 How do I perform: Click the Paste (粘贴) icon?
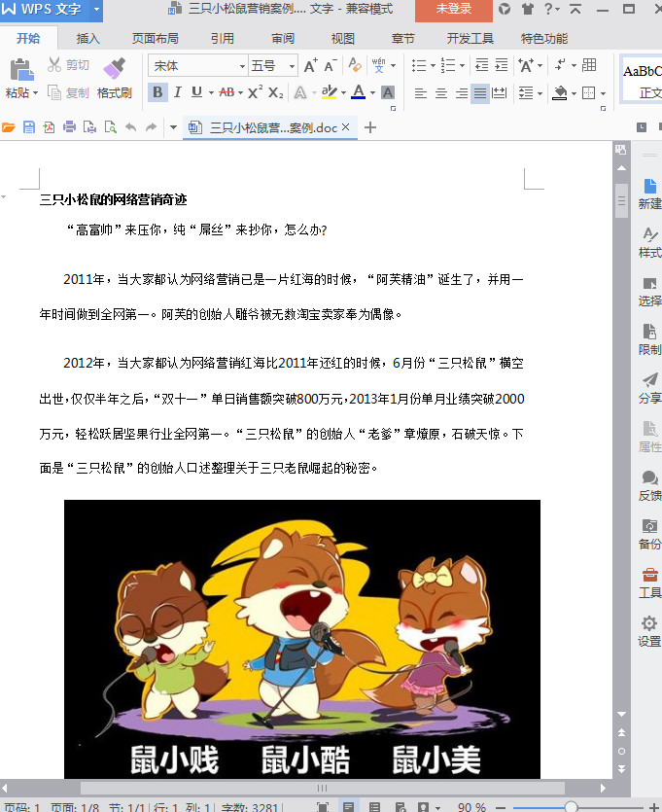pyautogui.click(x=20, y=70)
